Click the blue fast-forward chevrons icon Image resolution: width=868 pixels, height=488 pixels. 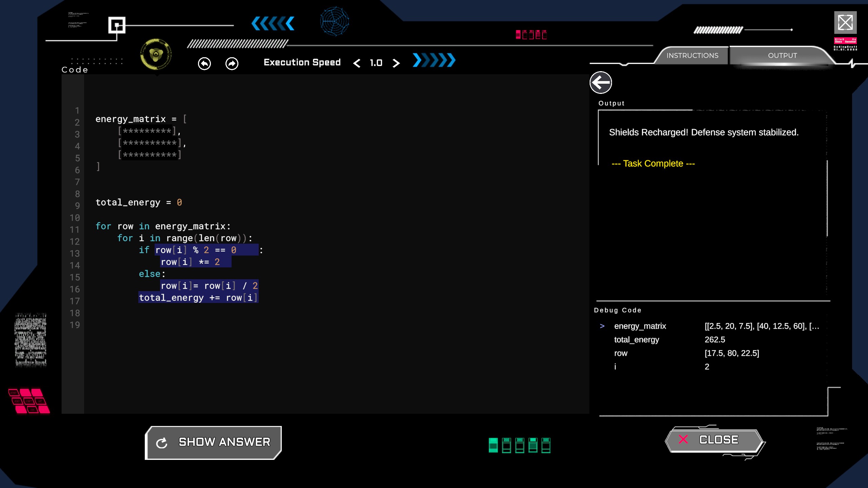tap(434, 60)
